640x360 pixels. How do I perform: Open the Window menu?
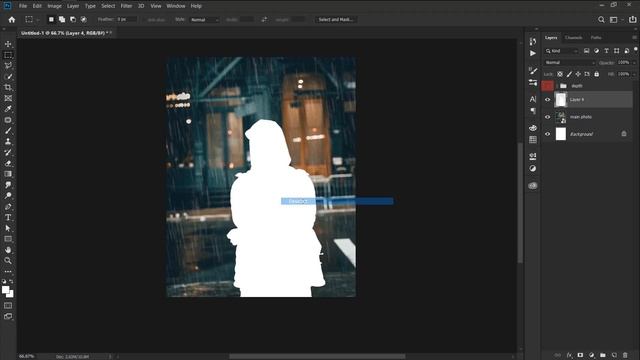176,6
